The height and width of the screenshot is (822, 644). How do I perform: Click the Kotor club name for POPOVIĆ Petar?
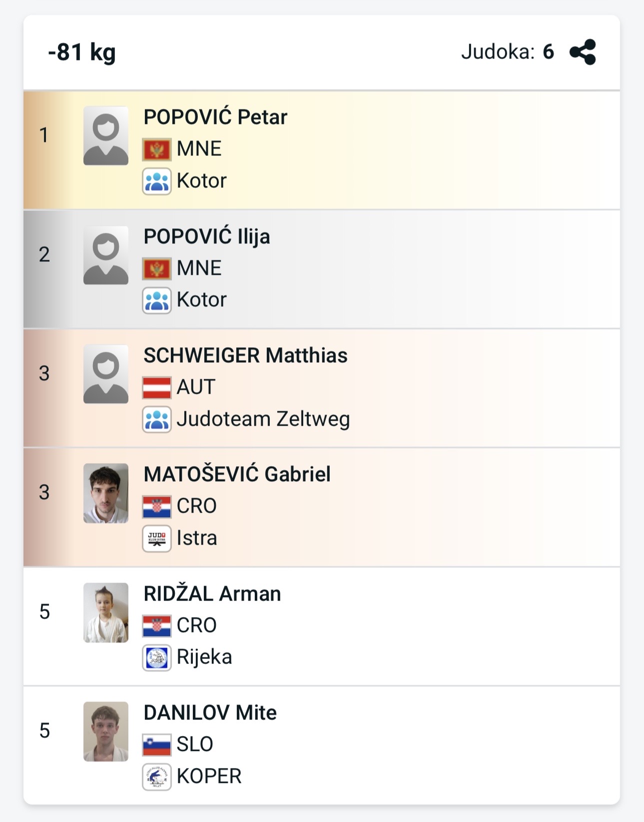point(201,181)
